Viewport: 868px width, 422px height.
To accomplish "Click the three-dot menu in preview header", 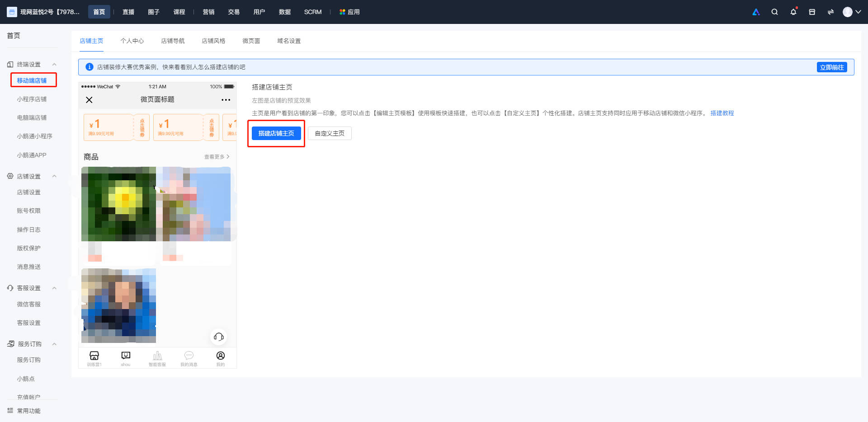I will [x=226, y=100].
